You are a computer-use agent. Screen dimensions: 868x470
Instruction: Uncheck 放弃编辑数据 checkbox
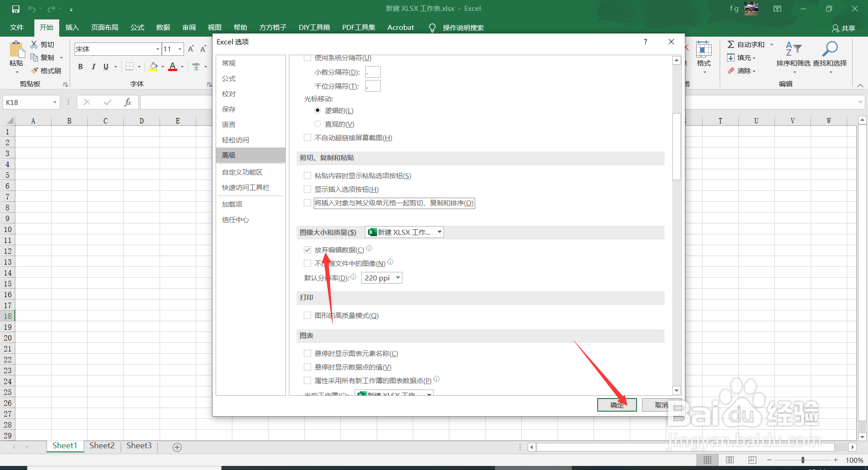coord(307,249)
